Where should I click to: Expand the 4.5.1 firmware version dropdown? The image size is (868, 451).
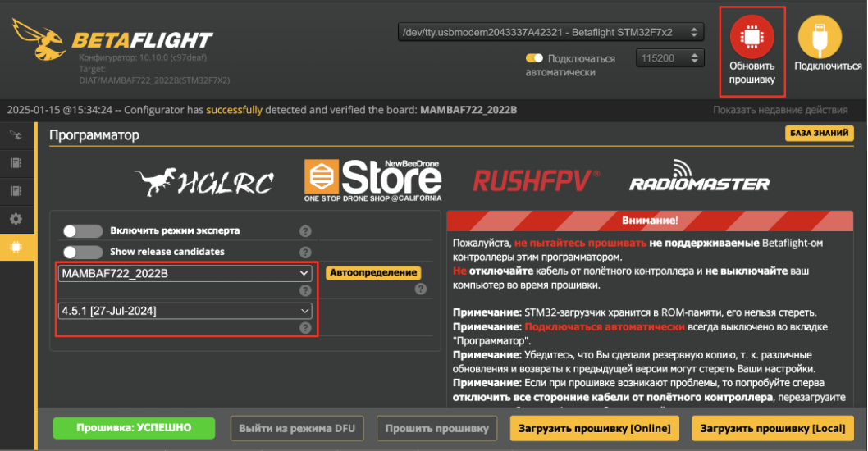(185, 311)
